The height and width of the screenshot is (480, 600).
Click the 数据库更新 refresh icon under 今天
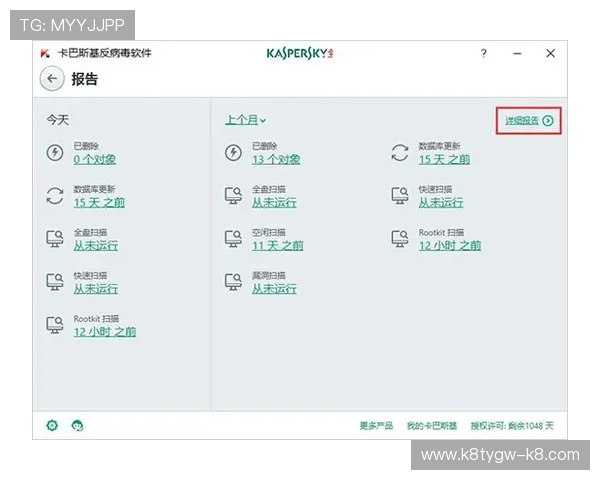pyautogui.click(x=55, y=196)
